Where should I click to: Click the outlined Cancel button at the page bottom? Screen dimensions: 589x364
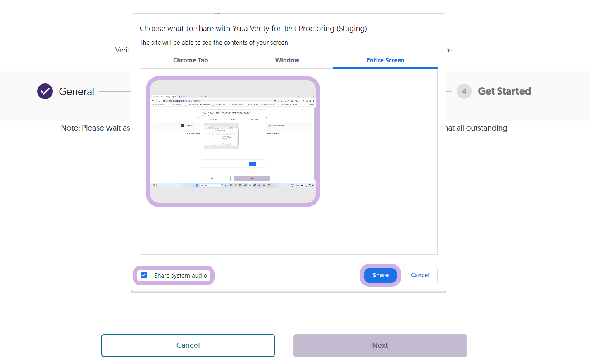click(x=188, y=345)
